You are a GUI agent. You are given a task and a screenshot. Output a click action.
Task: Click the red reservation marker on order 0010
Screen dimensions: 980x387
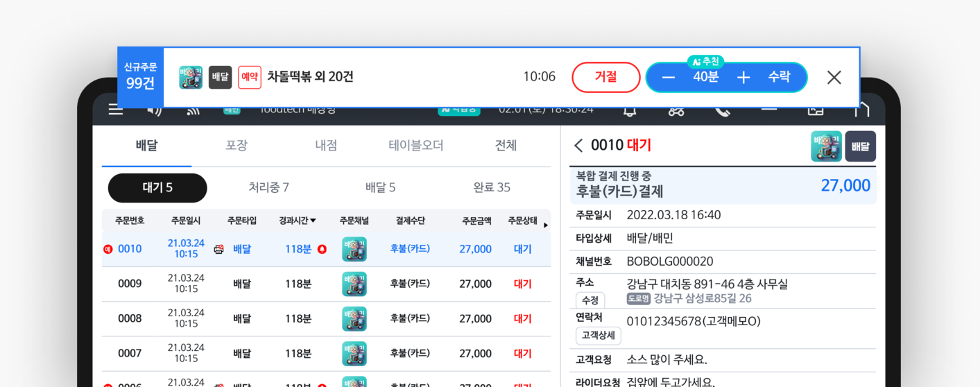coord(108,249)
